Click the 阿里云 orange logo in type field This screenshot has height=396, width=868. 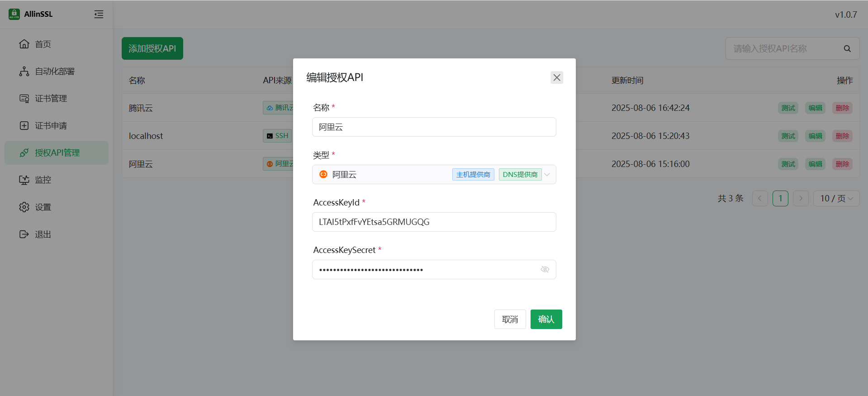click(323, 174)
